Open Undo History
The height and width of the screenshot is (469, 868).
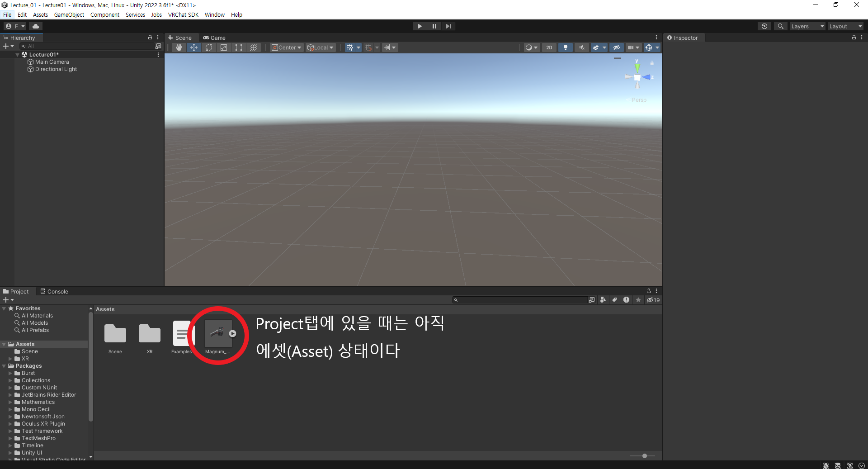[x=764, y=26]
